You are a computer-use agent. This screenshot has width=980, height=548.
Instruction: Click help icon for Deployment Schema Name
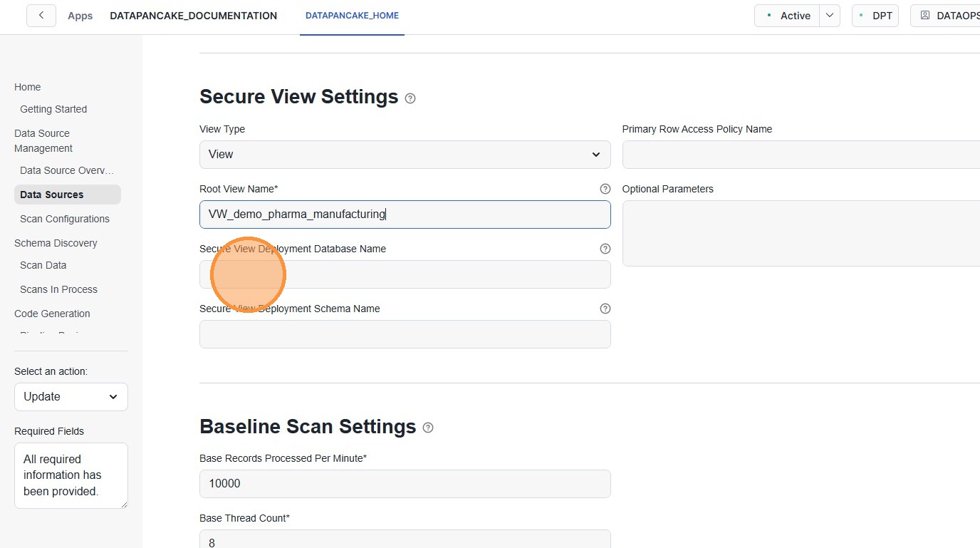(605, 309)
